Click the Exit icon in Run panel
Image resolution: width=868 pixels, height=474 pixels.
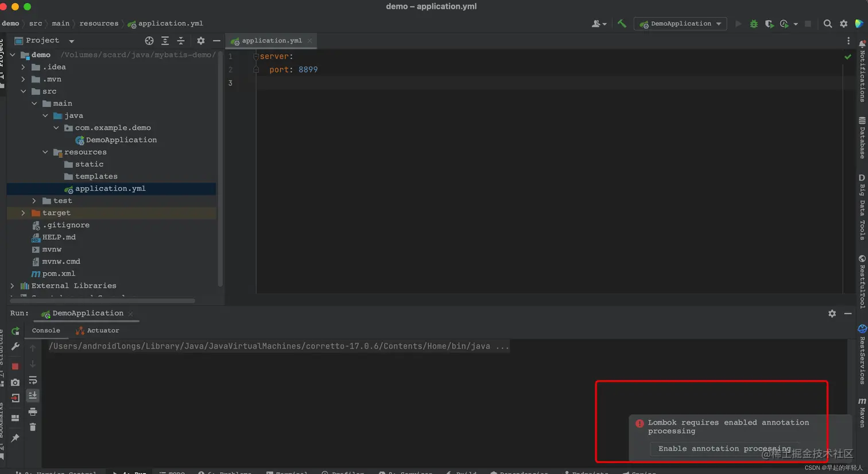[x=15, y=398]
